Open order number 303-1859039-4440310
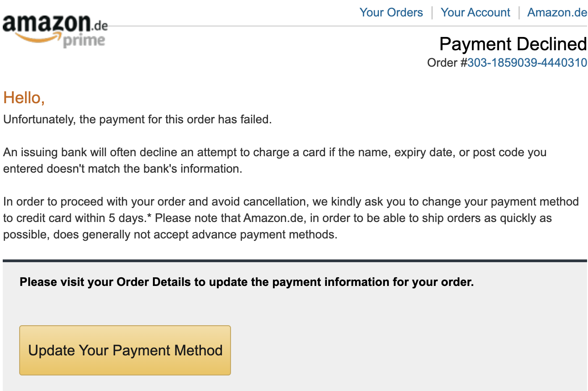The image size is (588, 391). point(527,62)
